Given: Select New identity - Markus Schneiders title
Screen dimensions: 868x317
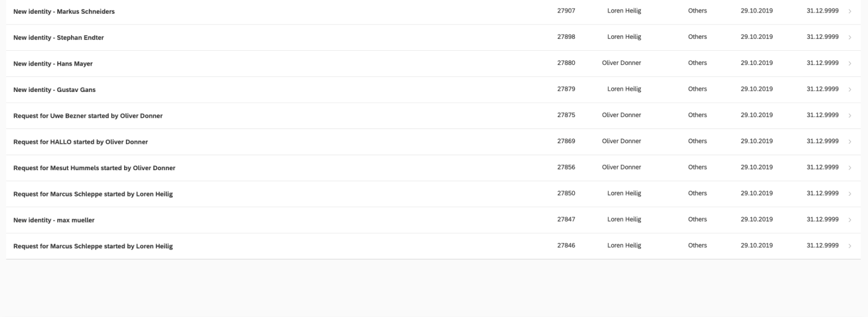Looking at the screenshot, I should point(64,11).
